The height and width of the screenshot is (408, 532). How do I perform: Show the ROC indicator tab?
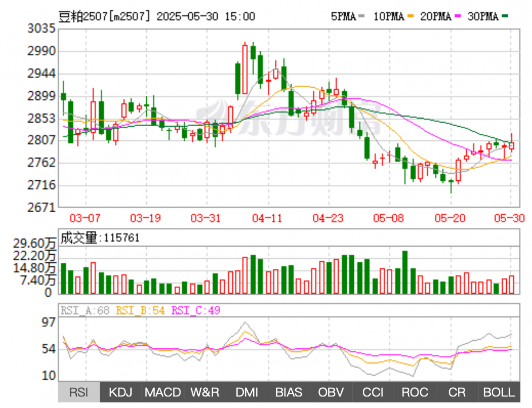tap(415, 392)
